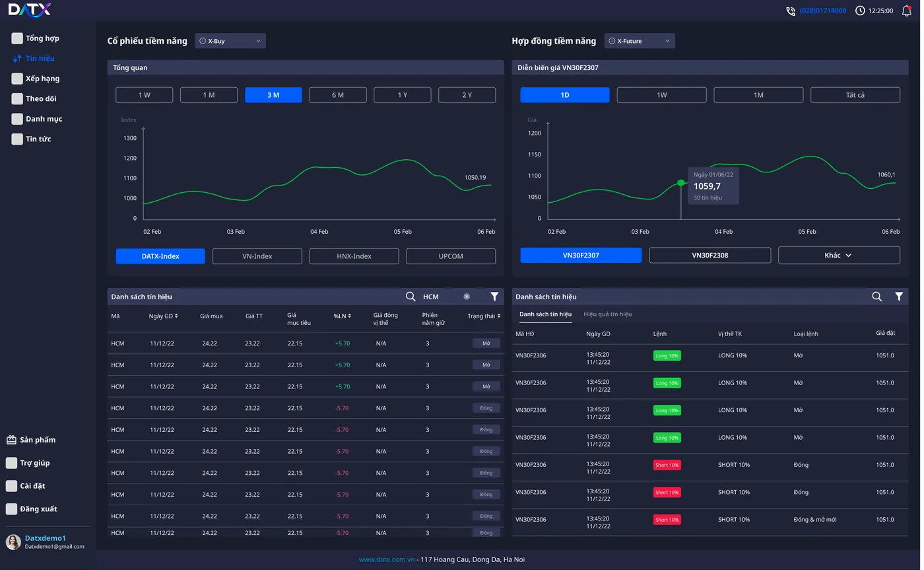
Task: Click Đăng xuất to log out
Action: (x=38, y=509)
